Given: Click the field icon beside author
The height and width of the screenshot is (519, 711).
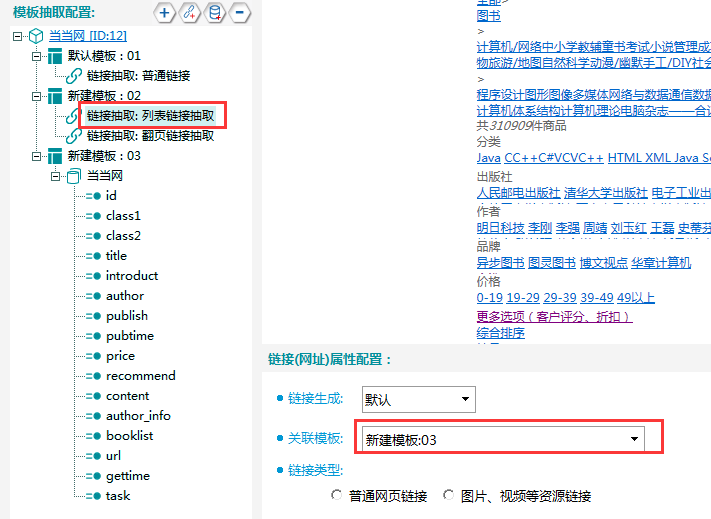Looking at the screenshot, I should [x=93, y=296].
